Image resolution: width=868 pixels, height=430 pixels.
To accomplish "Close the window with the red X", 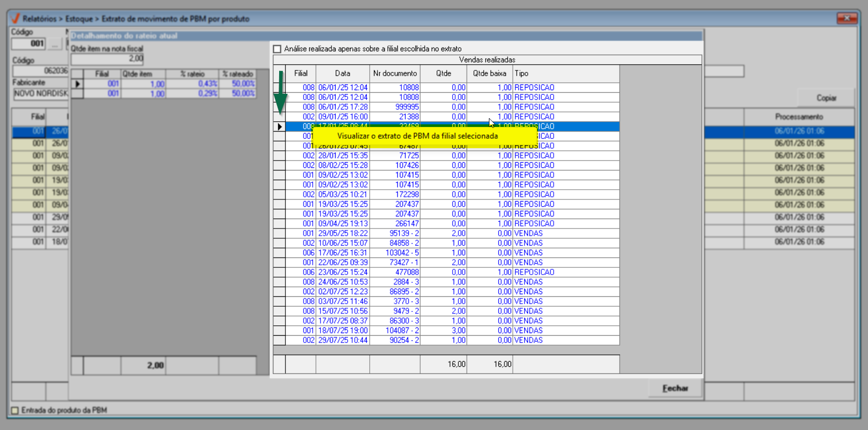I will (x=846, y=19).
